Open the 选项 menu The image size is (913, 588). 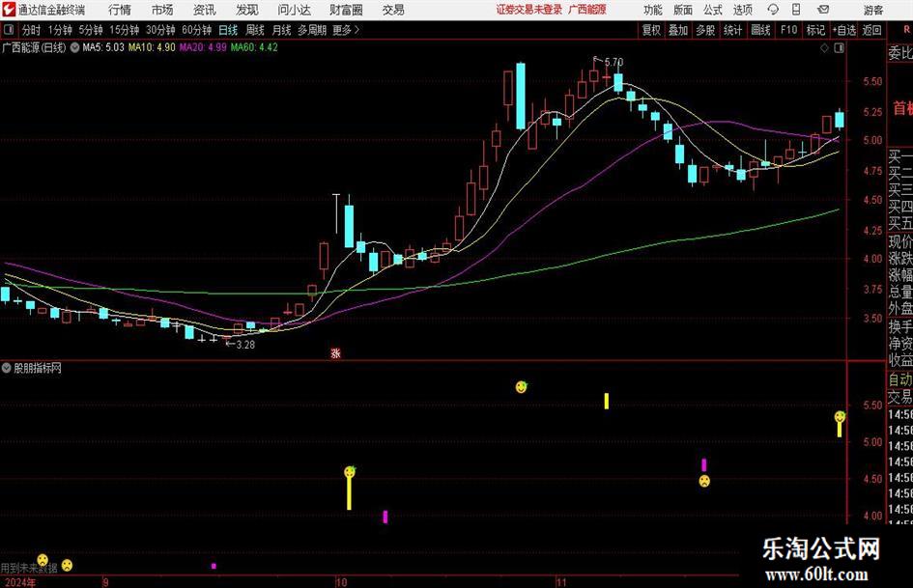(x=742, y=10)
